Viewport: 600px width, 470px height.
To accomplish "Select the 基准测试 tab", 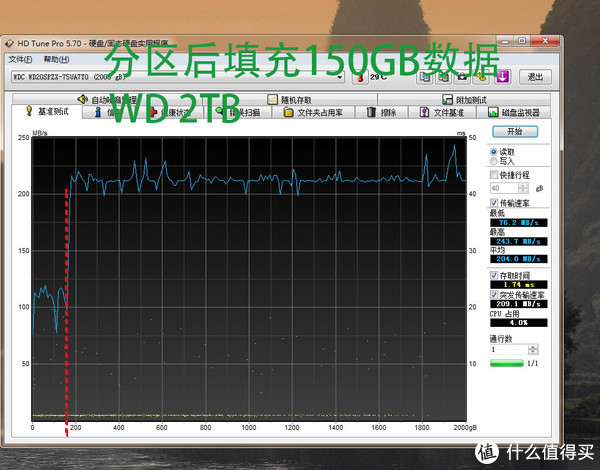I will [x=47, y=111].
